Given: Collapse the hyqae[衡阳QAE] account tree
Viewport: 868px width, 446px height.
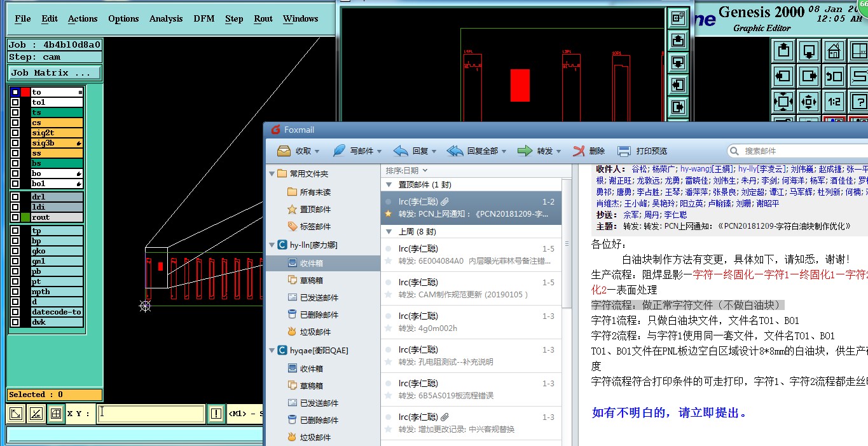Looking at the screenshot, I should click(272, 350).
